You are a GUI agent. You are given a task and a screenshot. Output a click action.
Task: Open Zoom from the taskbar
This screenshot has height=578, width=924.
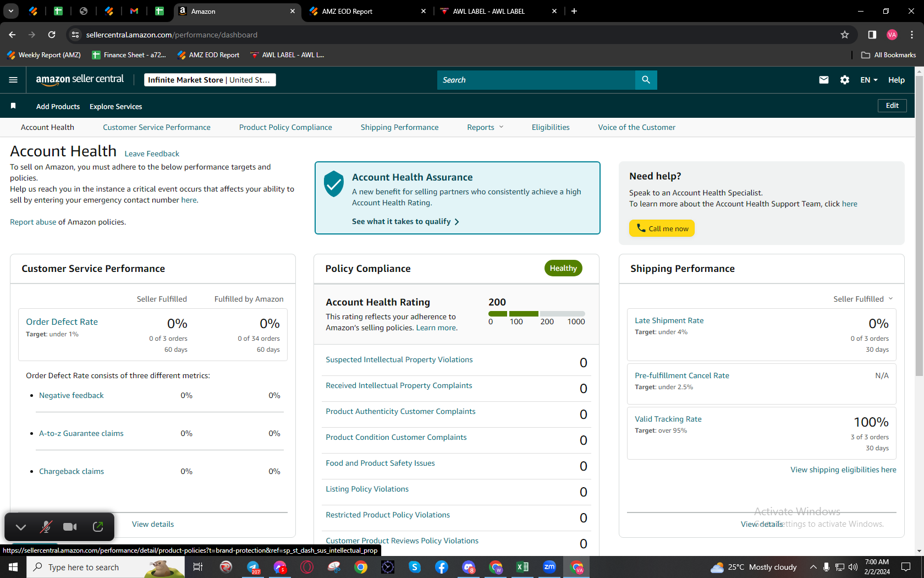(549, 567)
